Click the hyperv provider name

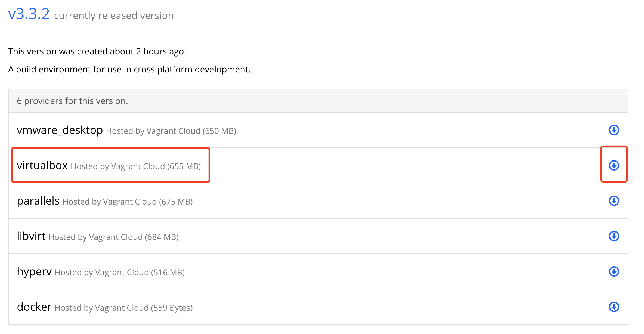34,272
